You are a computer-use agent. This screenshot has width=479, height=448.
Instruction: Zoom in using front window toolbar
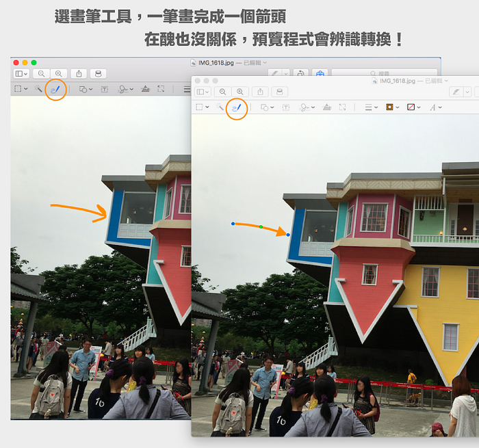click(240, 92)
